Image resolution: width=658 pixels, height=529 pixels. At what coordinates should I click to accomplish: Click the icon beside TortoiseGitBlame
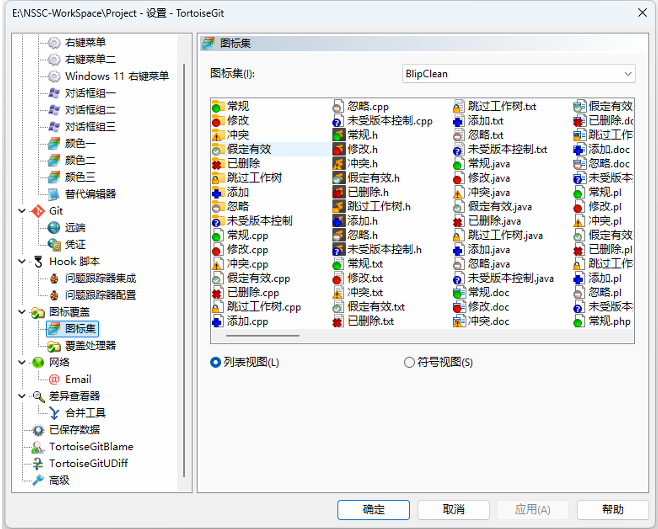click(x=38, y=447)
